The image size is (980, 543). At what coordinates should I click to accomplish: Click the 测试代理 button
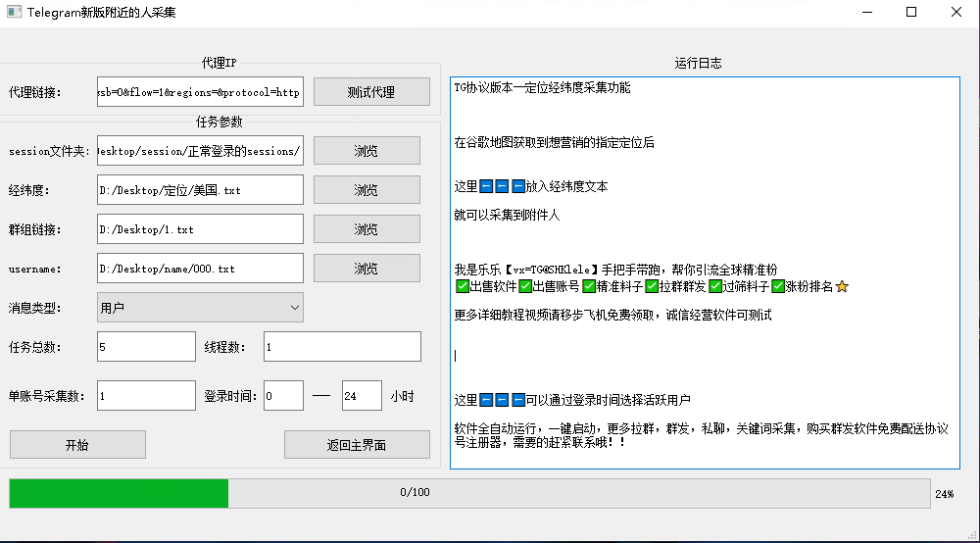point(371,92)
